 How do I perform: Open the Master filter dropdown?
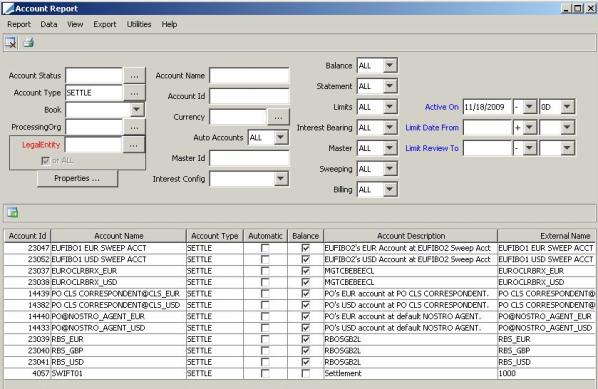pyautogui.click(x=390, y=148)
